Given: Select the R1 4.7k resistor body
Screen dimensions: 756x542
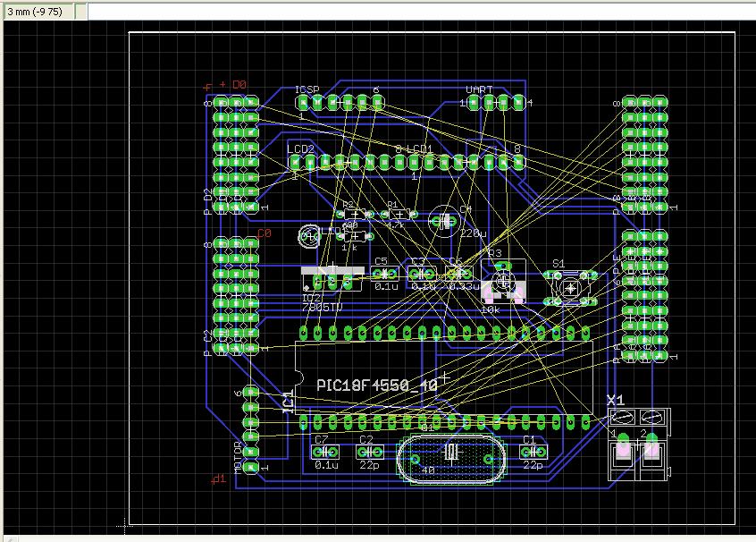Looking at the screenshot, I should tap(399, 215).
